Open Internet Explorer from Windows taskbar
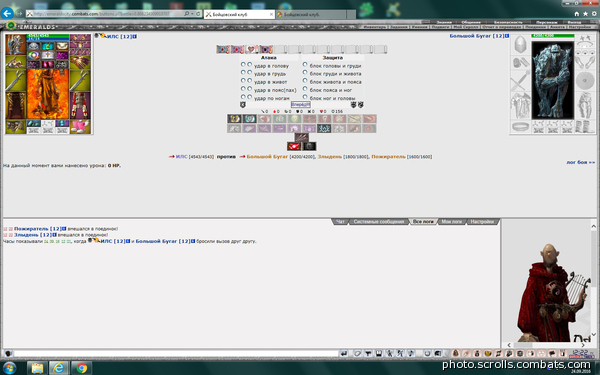This screenshot has height=375, width=600. (x=59, y=368)
